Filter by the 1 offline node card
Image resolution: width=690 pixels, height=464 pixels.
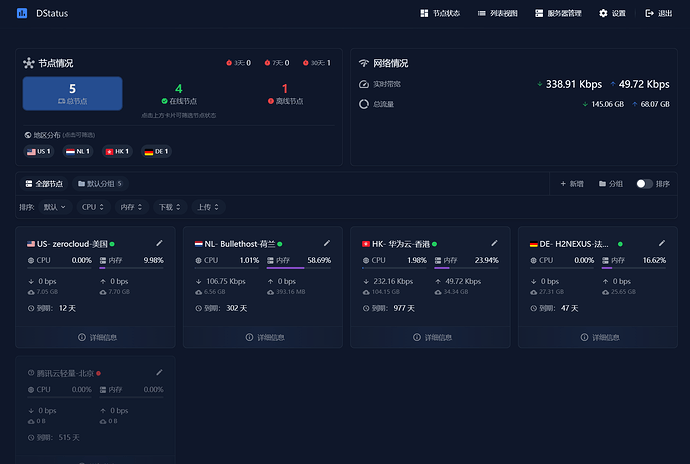(x=285, y=94)
